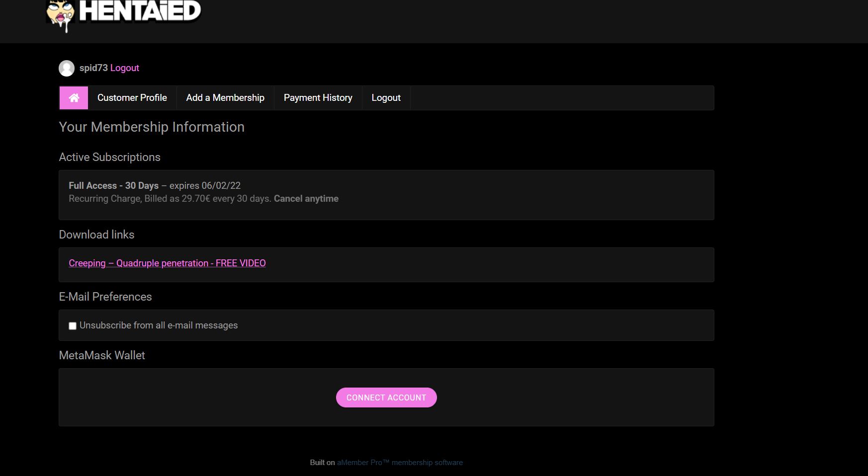The height and width of the screenshot is (476, 868).
Task: Enable unsubscribe from all e-mail messages checkbox
Action: pyautogui.click(x=73, y=326)
